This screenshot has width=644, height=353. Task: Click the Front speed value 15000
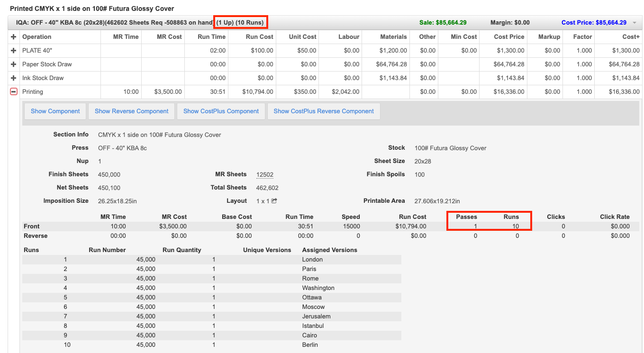352,226
